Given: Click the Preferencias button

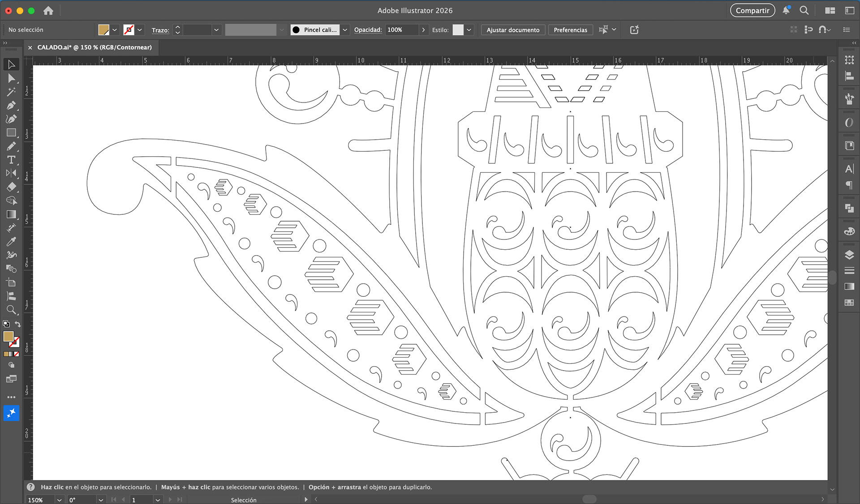Looking at the screenshot, I should pyautogui.click(x=570, y=30).
